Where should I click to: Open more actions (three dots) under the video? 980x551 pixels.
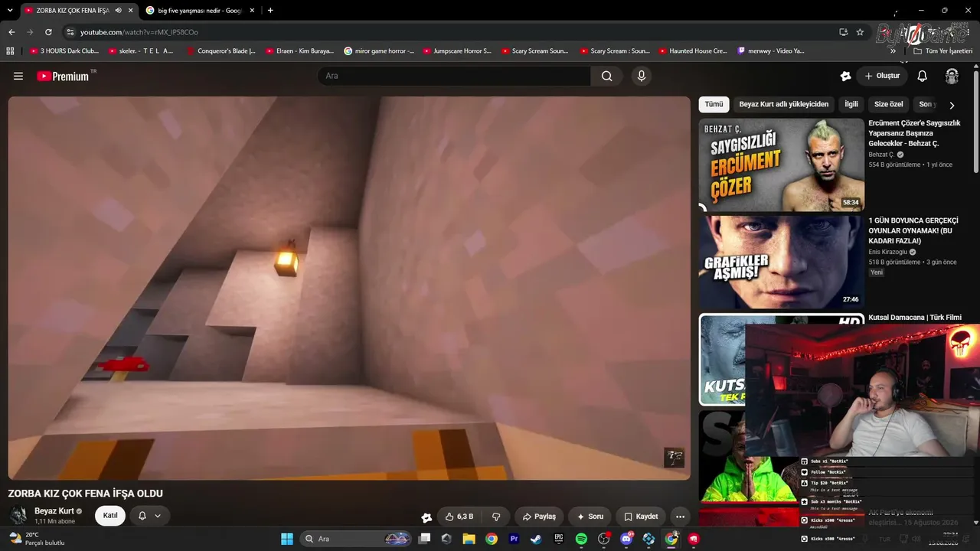click(680, 517)
